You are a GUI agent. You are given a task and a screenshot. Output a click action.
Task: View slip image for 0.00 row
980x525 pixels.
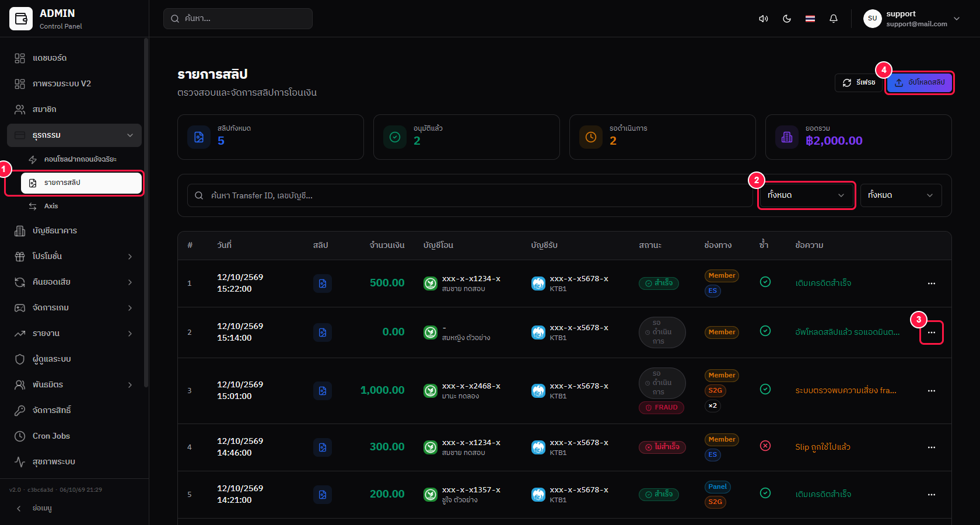click(x=323, y=332)
